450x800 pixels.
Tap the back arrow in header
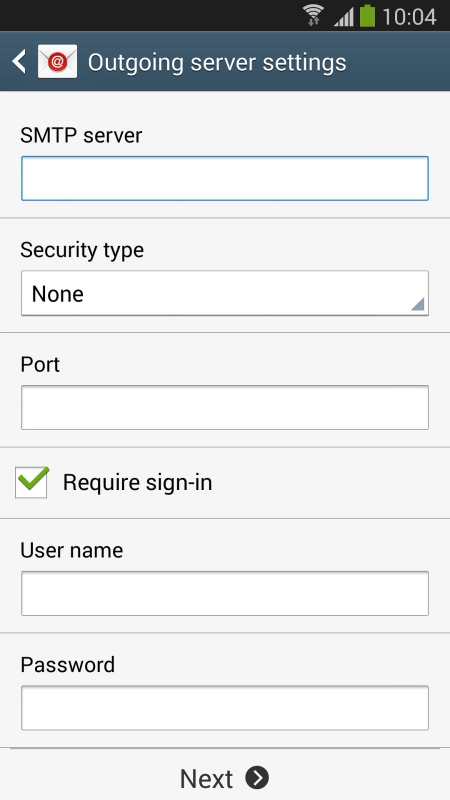pos(19,62)
